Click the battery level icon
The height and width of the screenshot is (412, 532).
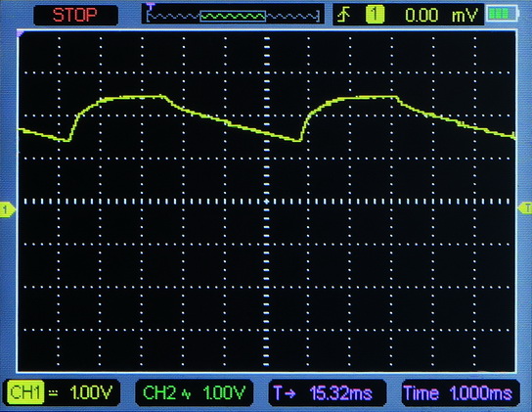point(504,15)
